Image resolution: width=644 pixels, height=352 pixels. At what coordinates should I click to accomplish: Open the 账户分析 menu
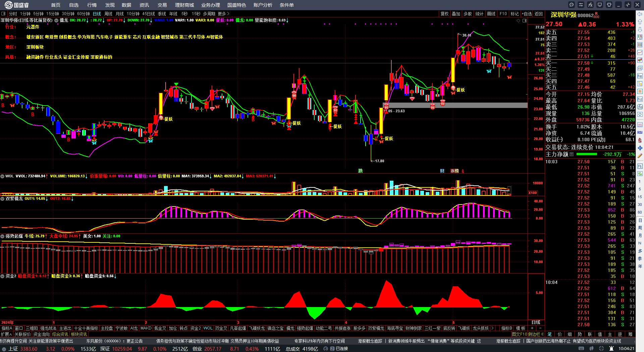coord(263,5)
